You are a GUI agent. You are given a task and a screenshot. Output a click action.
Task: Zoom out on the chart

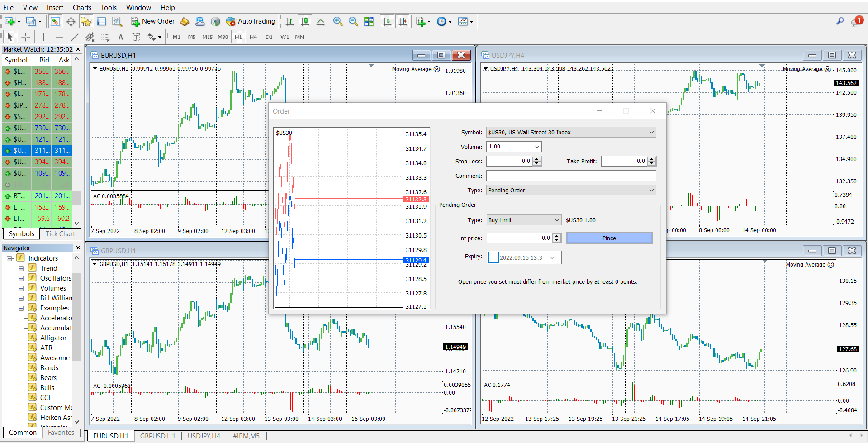pyautogui.click(x=353, y=21)
